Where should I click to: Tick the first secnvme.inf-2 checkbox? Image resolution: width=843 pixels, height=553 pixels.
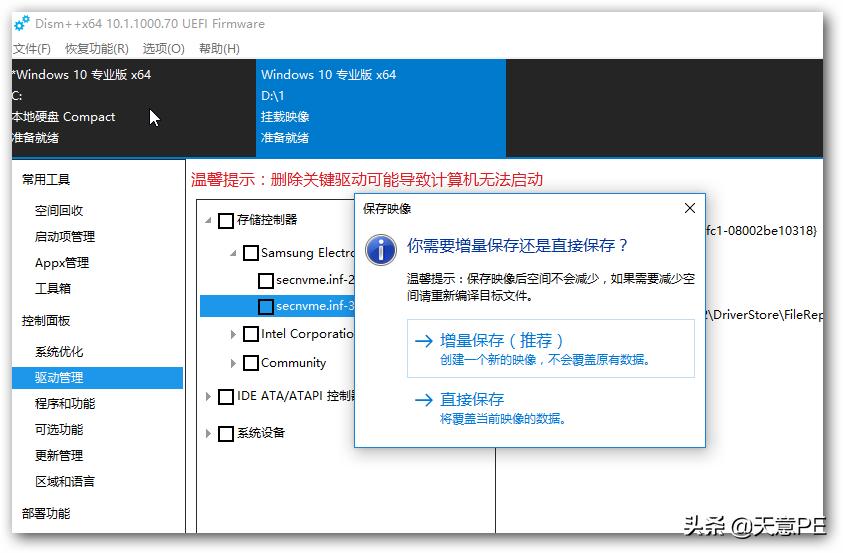coord(266,281)
